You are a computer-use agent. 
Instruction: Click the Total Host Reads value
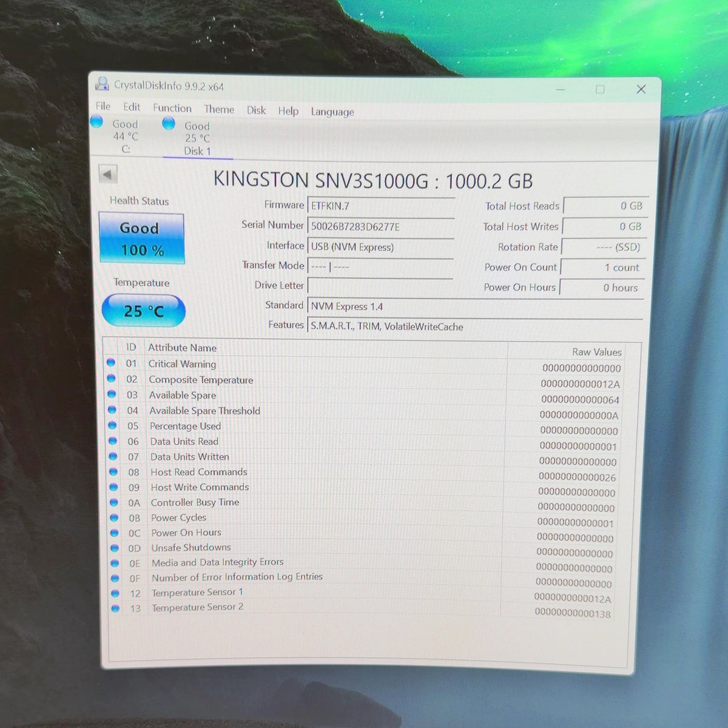[x=606, y=206]
